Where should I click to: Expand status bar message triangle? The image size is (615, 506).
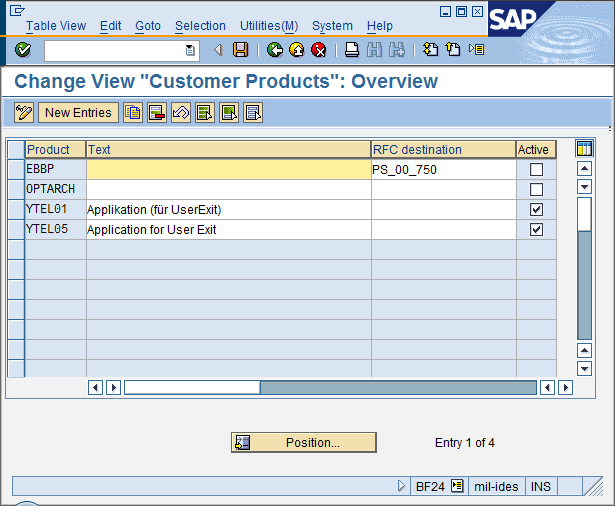[x=401, y=486]
